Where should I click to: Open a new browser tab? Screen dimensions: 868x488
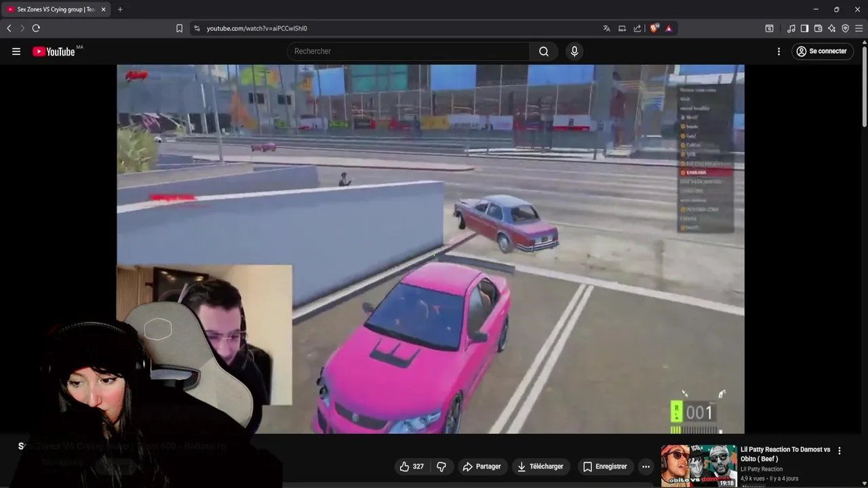pos(120,9)
